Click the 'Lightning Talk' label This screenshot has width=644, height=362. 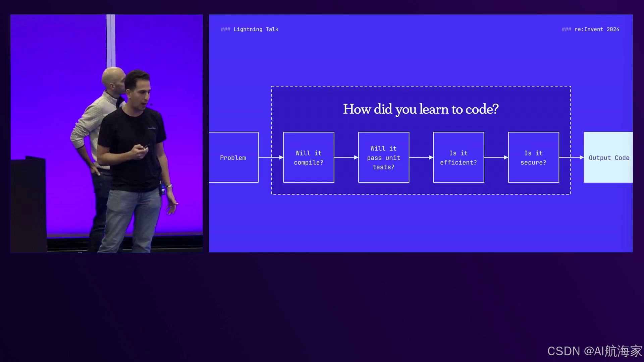pos(256,29)
